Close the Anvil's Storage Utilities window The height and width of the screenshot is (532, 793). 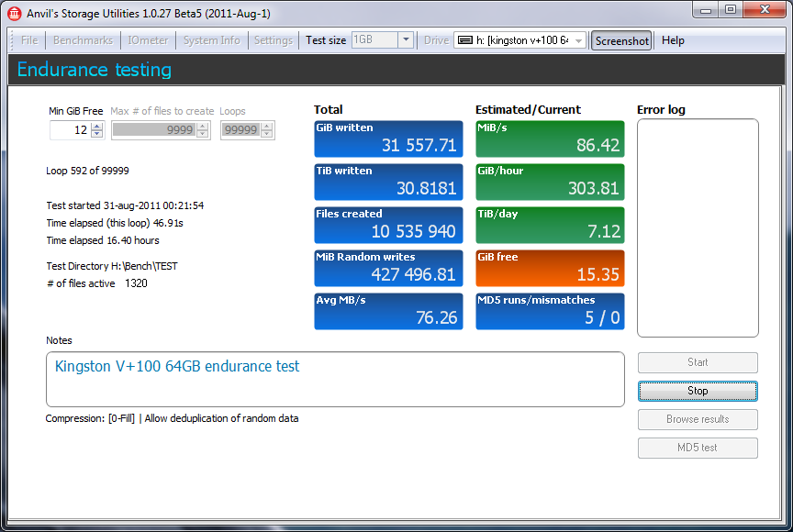[x=765, y=9]
